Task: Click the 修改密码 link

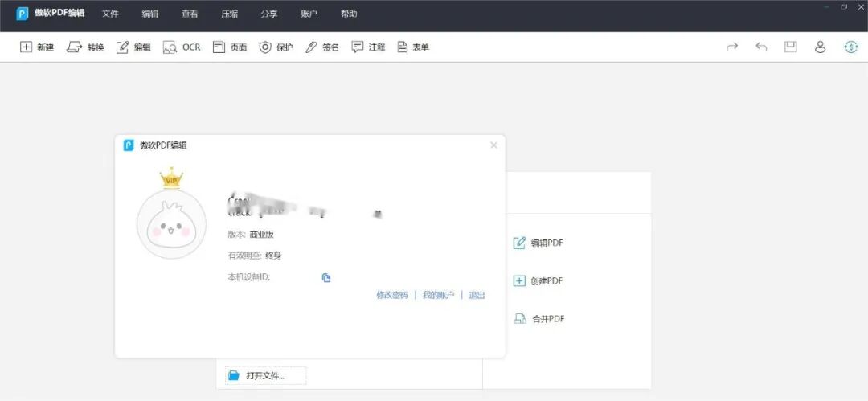Action: click(x=392, y=295)
